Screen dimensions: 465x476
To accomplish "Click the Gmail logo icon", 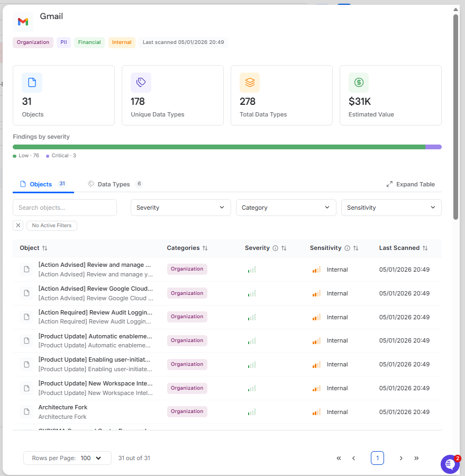I will pos(23,22).
